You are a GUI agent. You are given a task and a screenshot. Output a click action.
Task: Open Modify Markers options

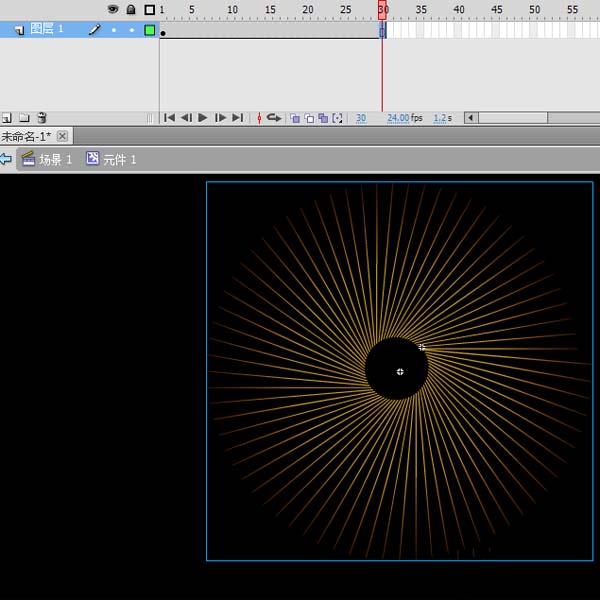[337, 118]
